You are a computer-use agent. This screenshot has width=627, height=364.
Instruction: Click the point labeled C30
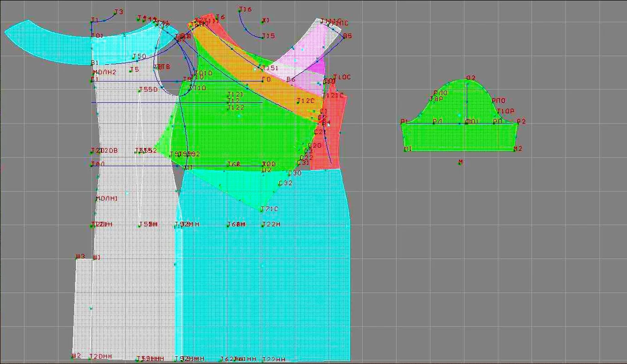tap(295, 173)
